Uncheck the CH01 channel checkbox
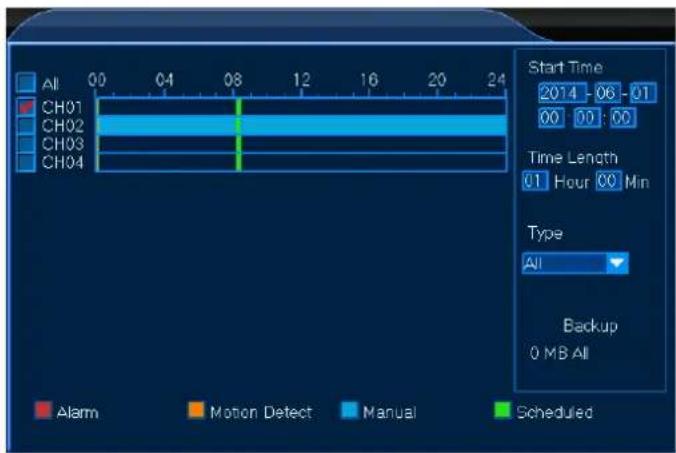 [x=25, y=106]
